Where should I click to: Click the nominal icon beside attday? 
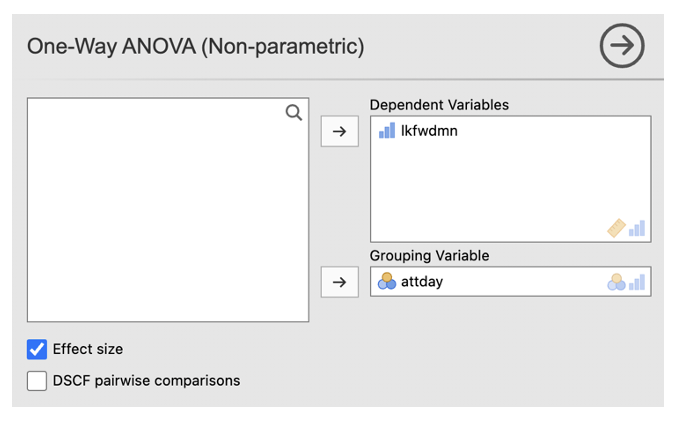point(387,282)
